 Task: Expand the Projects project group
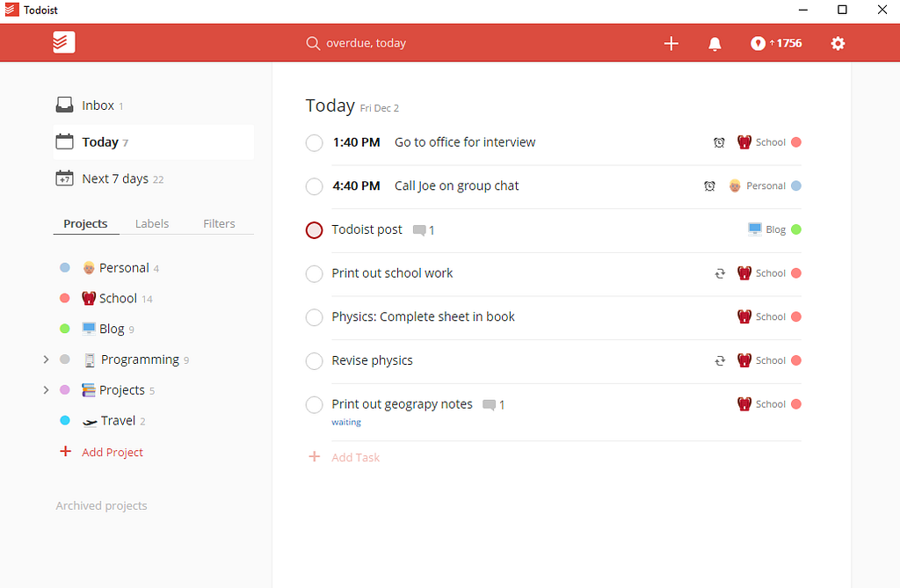[x=46, y=389]
